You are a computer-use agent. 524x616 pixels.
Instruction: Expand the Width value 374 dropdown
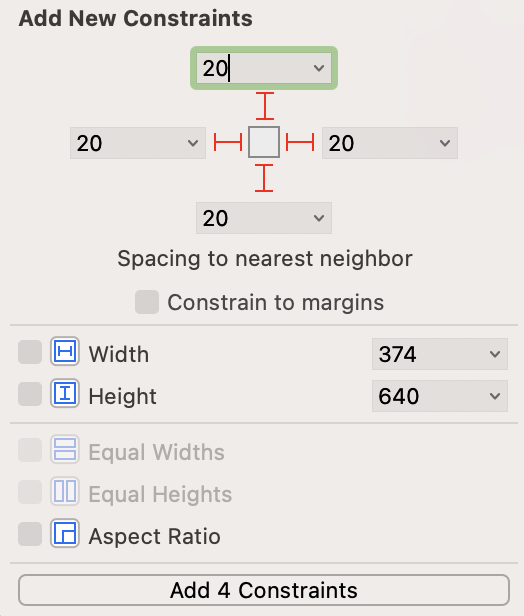pyautogui.click(x=495, y=354)
